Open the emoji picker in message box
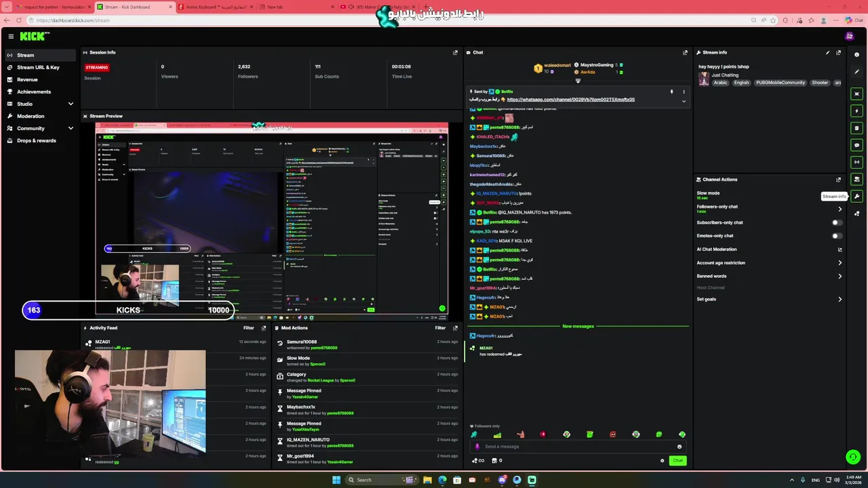Image resolution: width=868 pixels, height=488 pixels. [x=679, y=447]
